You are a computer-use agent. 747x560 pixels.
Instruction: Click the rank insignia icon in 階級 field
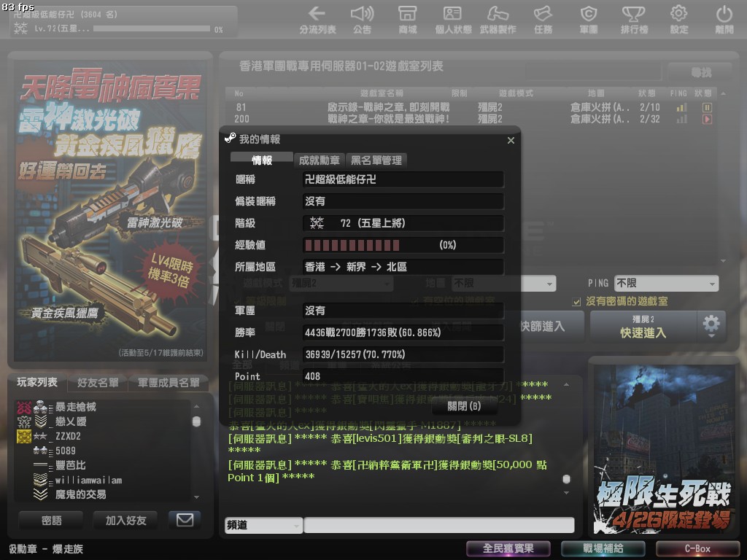point(317,222)
